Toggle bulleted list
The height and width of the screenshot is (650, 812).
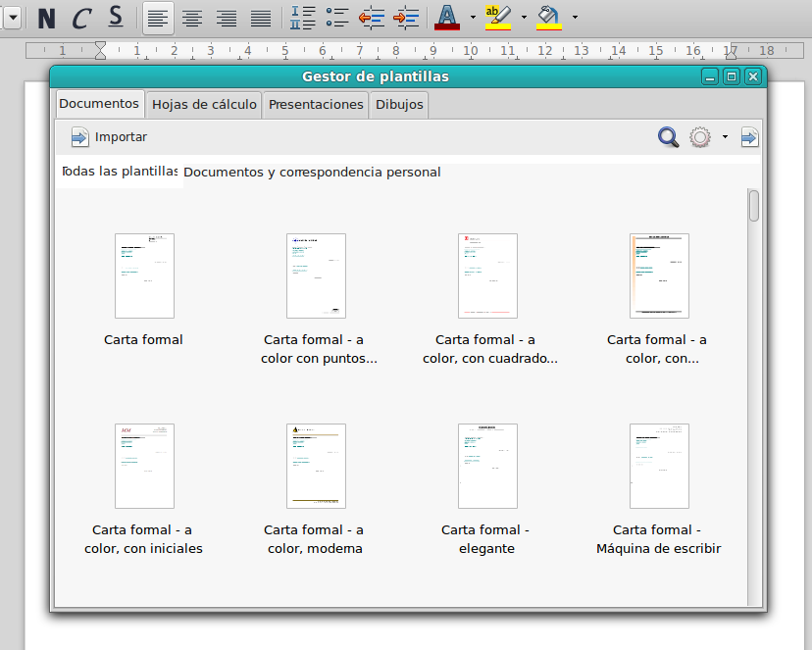click(x=337, y=18)
